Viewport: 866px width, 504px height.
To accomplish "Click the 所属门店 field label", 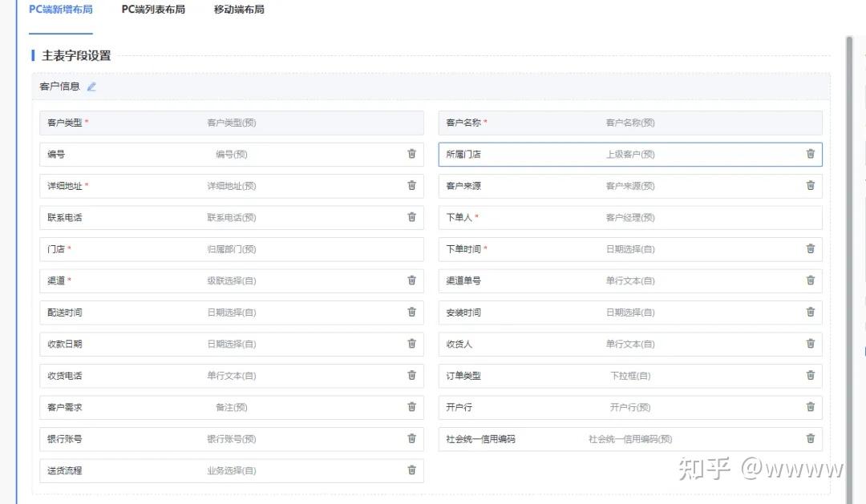I will [x=463, y=155].
